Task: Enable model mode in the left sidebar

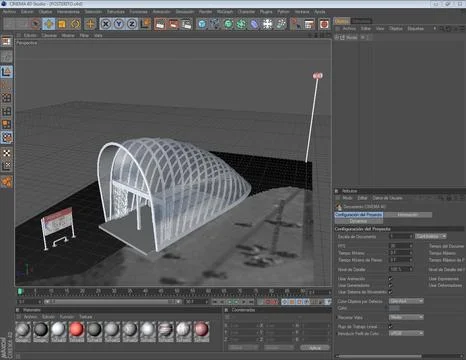Action: click(x=6, y=72)
